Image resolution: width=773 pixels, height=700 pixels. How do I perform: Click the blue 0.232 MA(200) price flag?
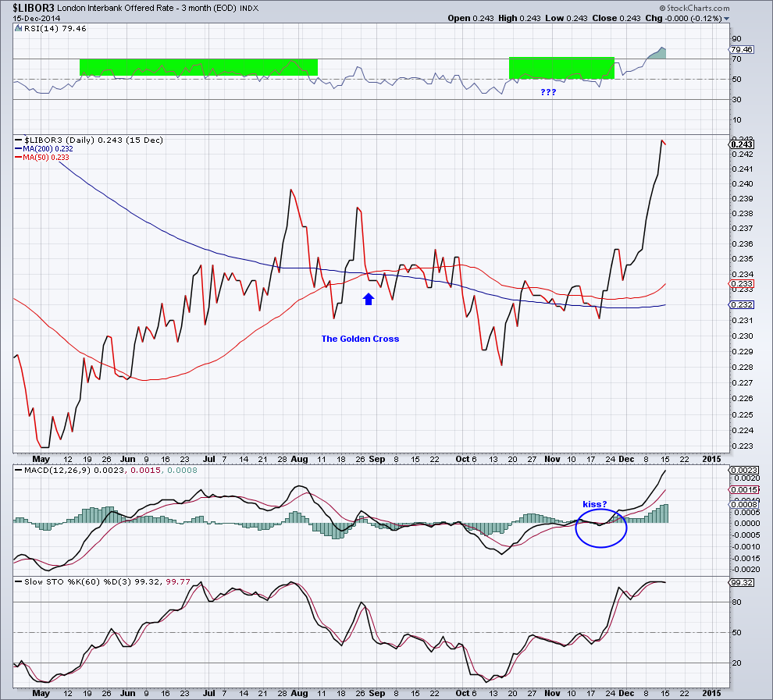742,305
